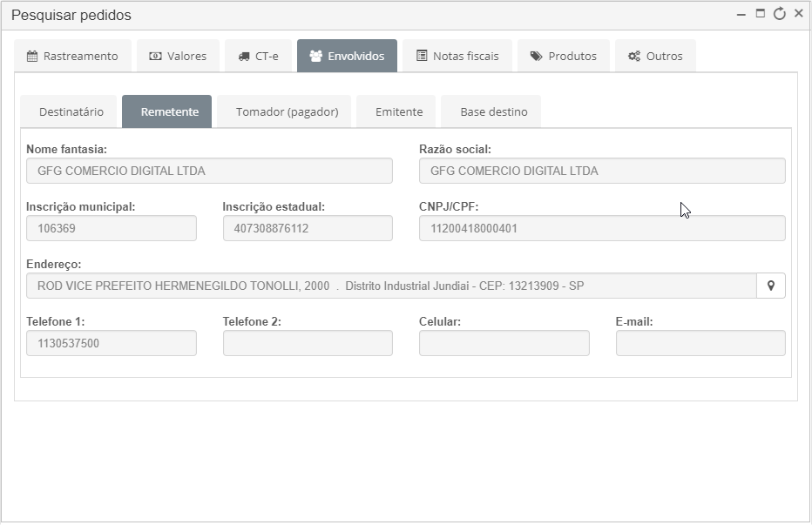Click the Inscrição estadual label
Screen dimensions: 812x525
[274, 206]
